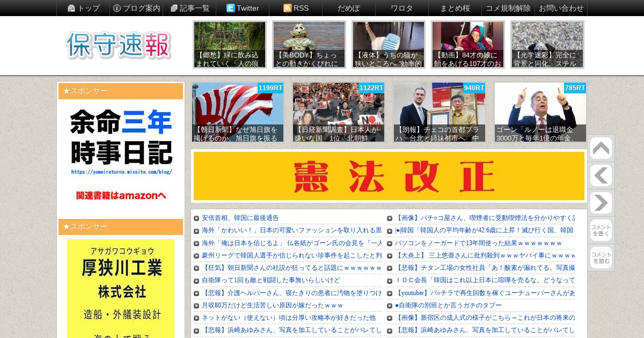Click the info icon beside ブログ案内

pos(116,8)
